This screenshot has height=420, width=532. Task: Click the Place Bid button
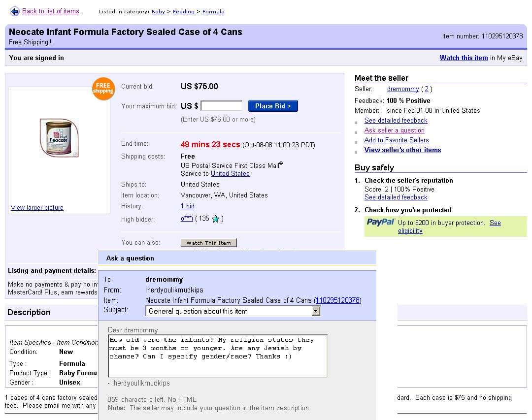[273, 106]
